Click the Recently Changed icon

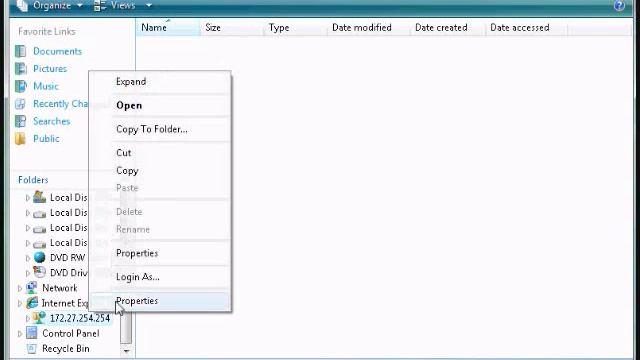click(20, 104)
